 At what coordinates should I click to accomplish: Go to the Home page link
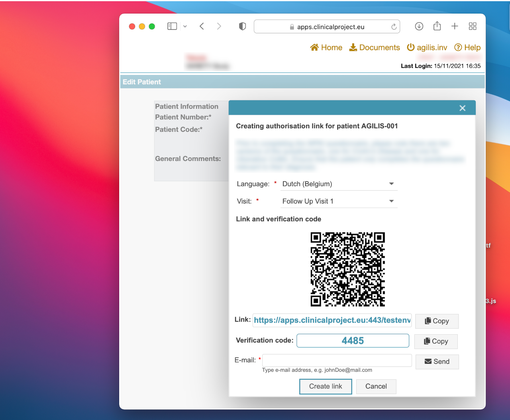point(326,47)
